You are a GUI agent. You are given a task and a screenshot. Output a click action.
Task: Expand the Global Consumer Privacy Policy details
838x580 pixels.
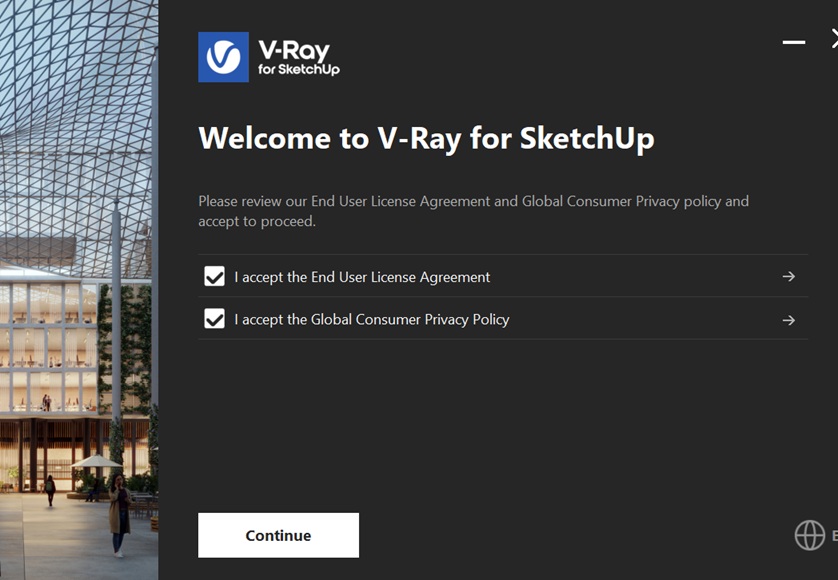tap(788, 319)
